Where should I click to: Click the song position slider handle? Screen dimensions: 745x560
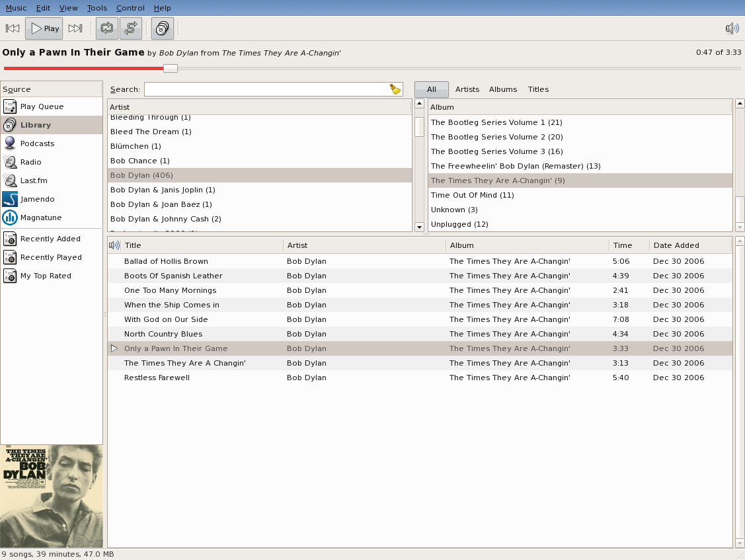pyautogui.click(x=171, y=69)
